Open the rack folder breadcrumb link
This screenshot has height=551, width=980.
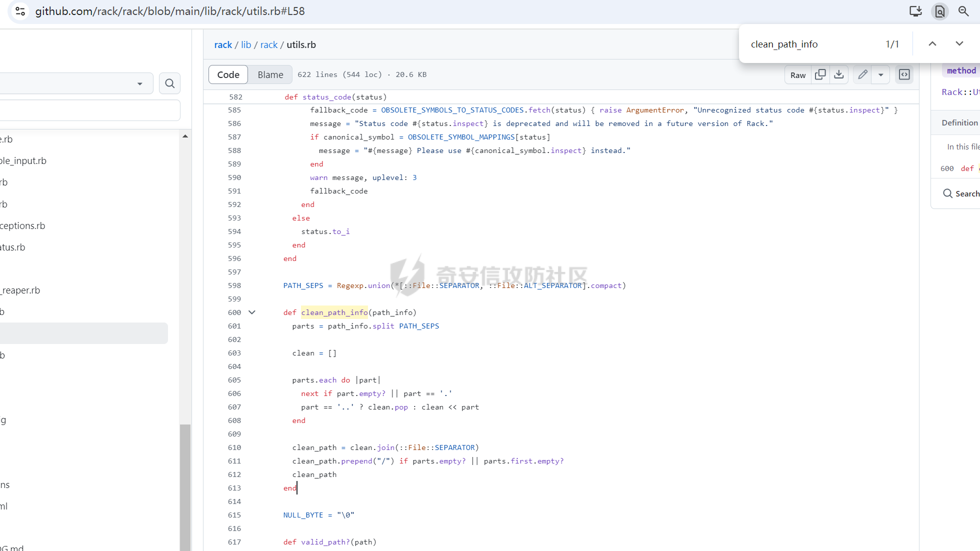pyautogui.click(x=269, y=44)
